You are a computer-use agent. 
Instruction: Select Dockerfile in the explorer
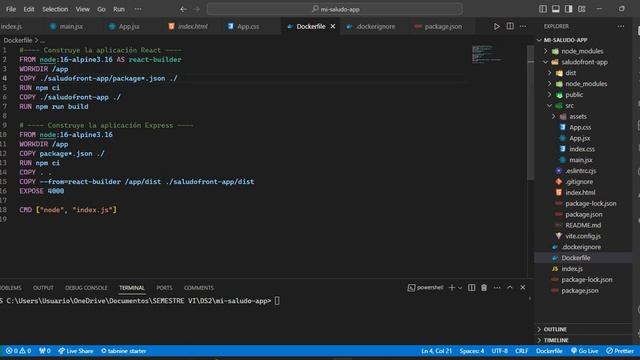coord(584,258)
